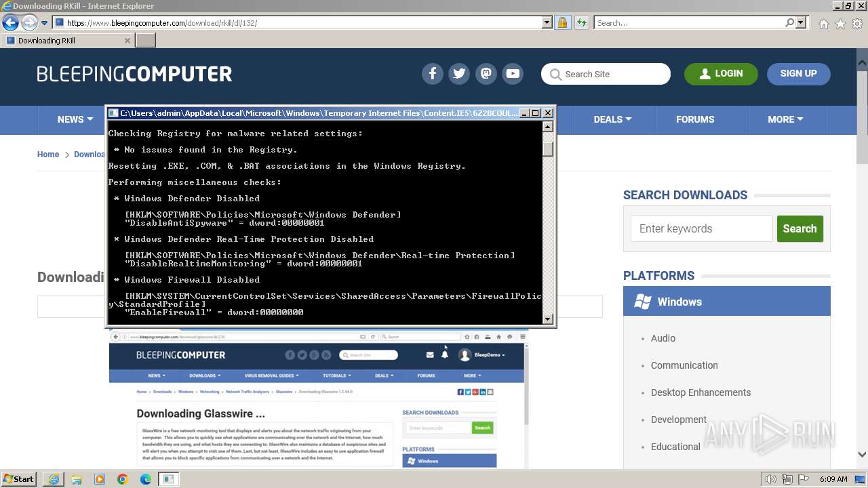Click the security lock icon in address bar
868x488 pixels.
tap(562, 22)
